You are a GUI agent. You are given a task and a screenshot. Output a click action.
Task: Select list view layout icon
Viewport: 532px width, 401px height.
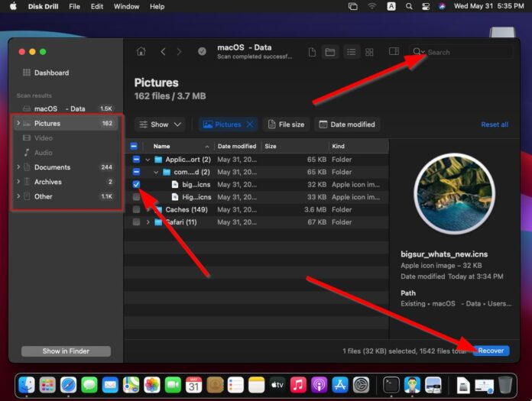click(x=351, y=52)
